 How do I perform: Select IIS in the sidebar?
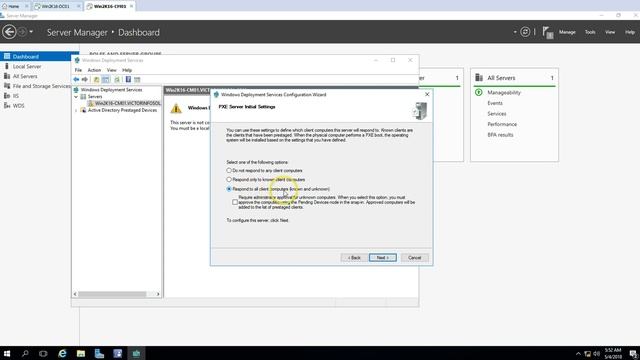16,96
